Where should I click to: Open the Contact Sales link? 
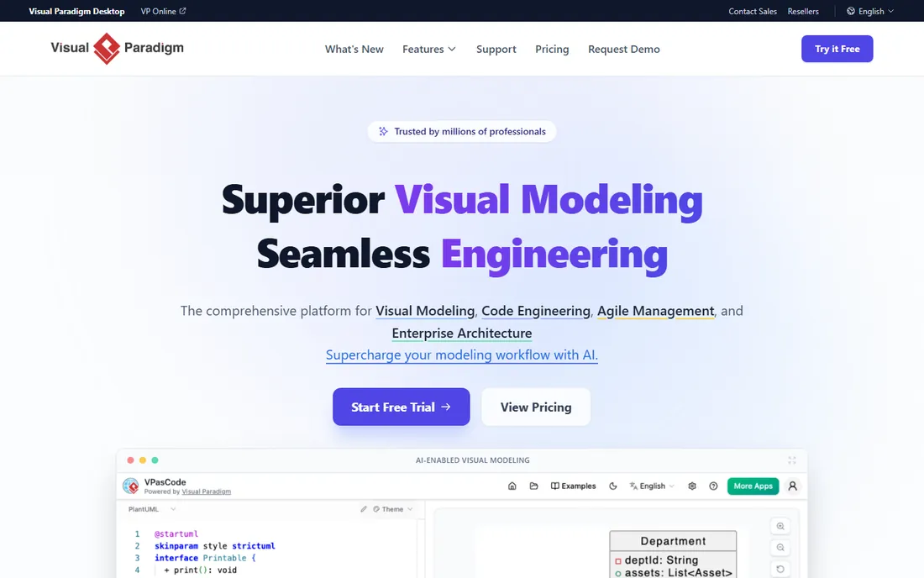[x=753, y=11]
